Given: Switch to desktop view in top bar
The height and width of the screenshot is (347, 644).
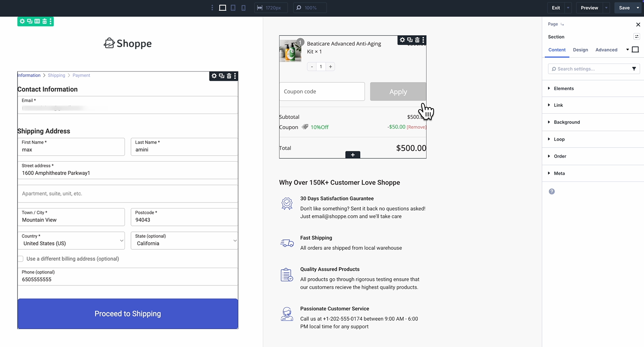Looking at the screenshot, I should tap(223, 8).
